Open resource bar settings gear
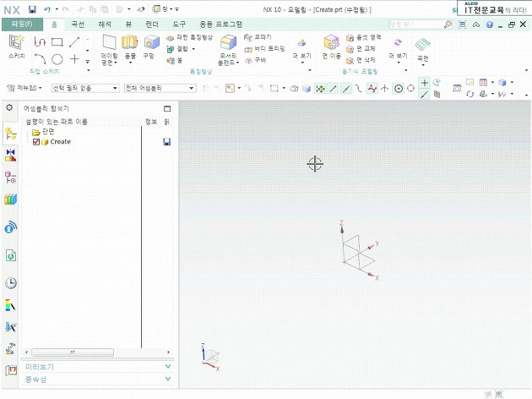 9,107
